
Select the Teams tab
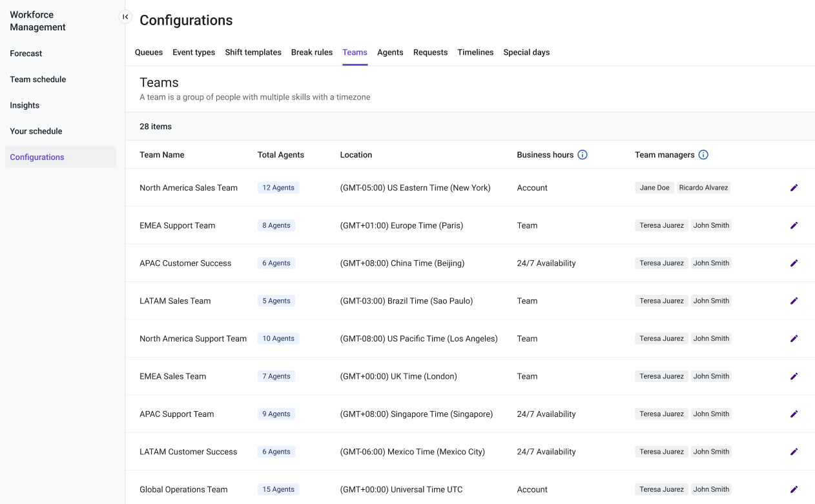(x=355, y=52)
